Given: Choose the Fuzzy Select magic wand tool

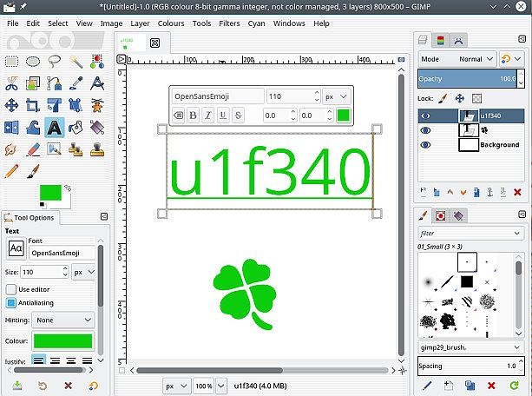Looking at the screenshot, I should [76, 62].
